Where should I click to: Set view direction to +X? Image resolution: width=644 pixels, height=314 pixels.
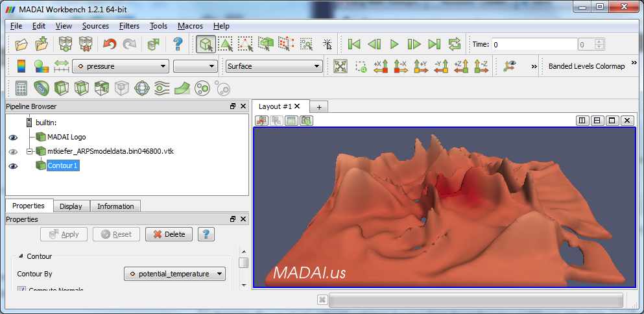point(381,66)
